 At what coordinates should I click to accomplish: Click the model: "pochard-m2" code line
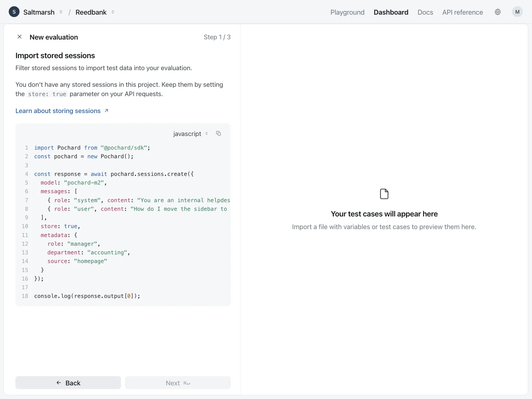click(x=73, y=183)
